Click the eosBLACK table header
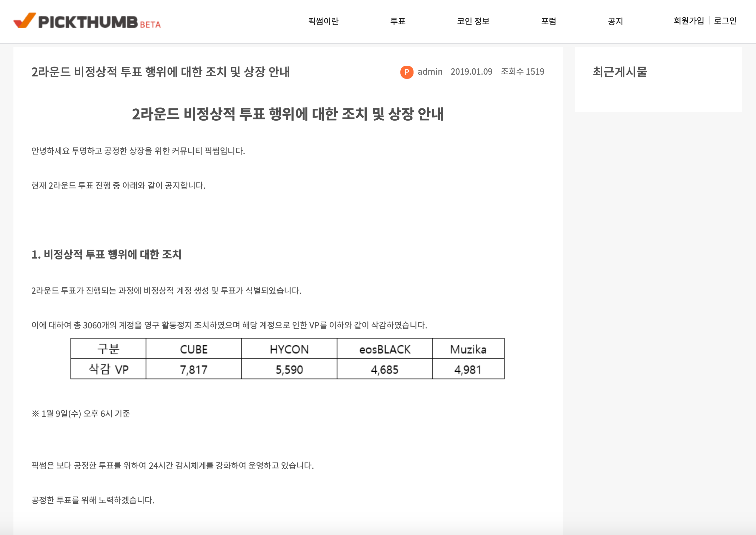Screen dimensions: 756x535 385,349
